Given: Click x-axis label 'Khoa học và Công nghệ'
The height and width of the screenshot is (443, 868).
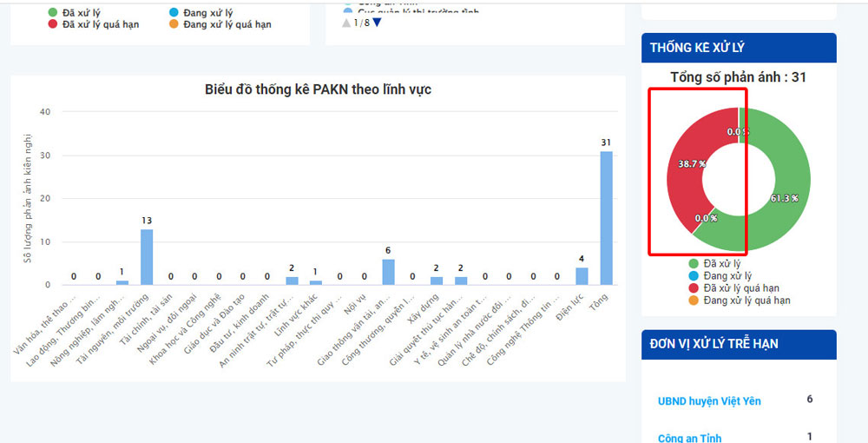Looking at the screenshot, I should coord(185,329).
